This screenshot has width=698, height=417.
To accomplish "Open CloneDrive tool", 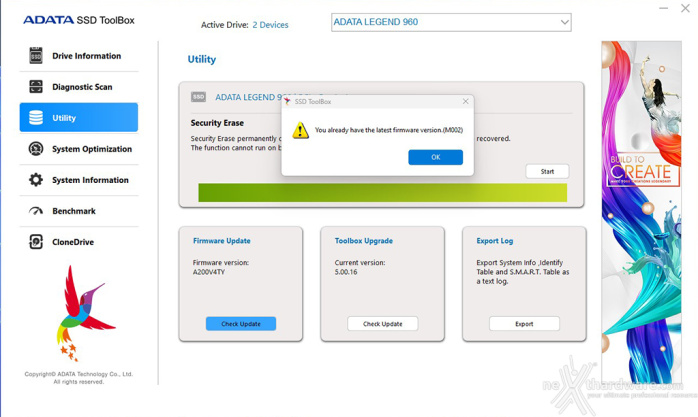I will [79, 242].
